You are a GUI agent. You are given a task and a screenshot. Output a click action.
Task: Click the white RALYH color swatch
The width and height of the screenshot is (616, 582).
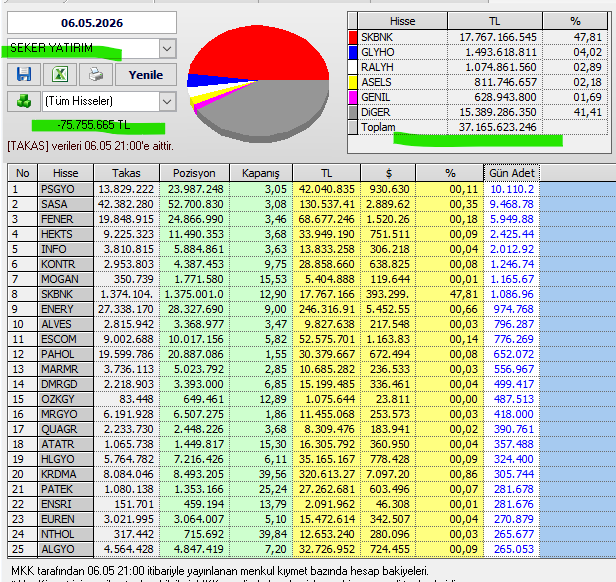click(x=353, y=67)
